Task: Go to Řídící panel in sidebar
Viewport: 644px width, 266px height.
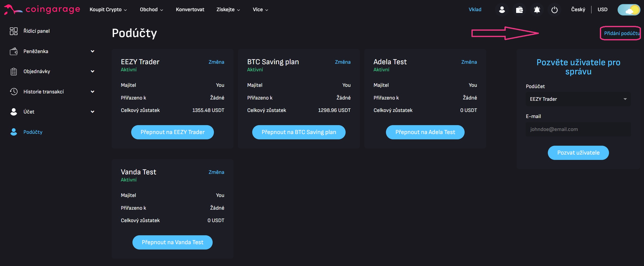Action: coord(37,31)
